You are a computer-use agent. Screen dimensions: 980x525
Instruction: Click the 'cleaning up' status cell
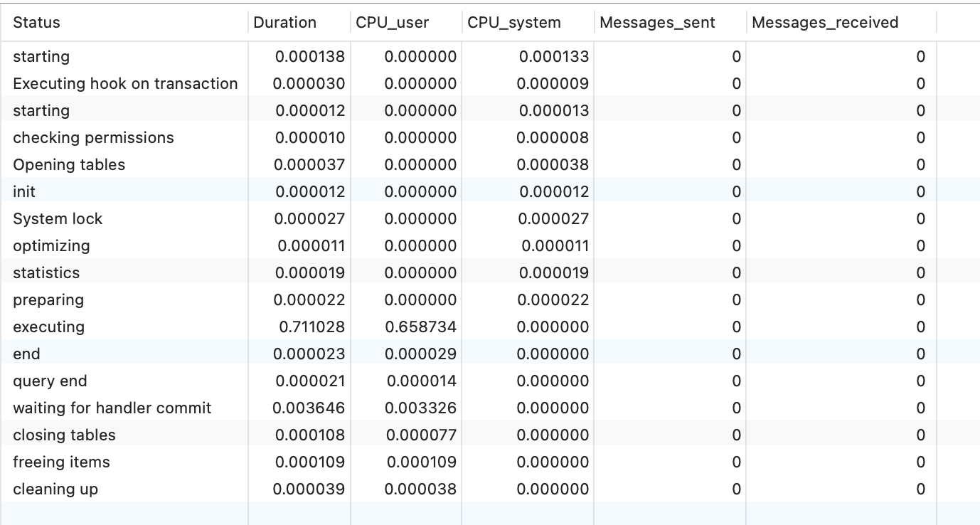point(55,489)
